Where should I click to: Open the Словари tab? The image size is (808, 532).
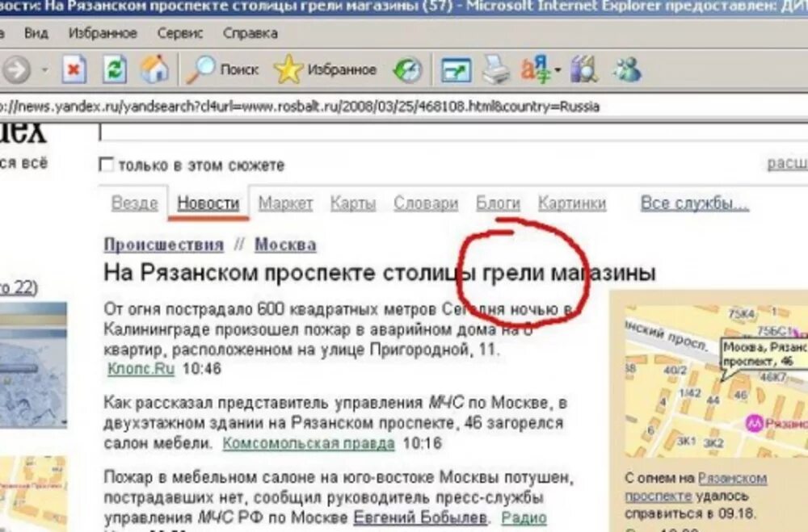point(426,203)
